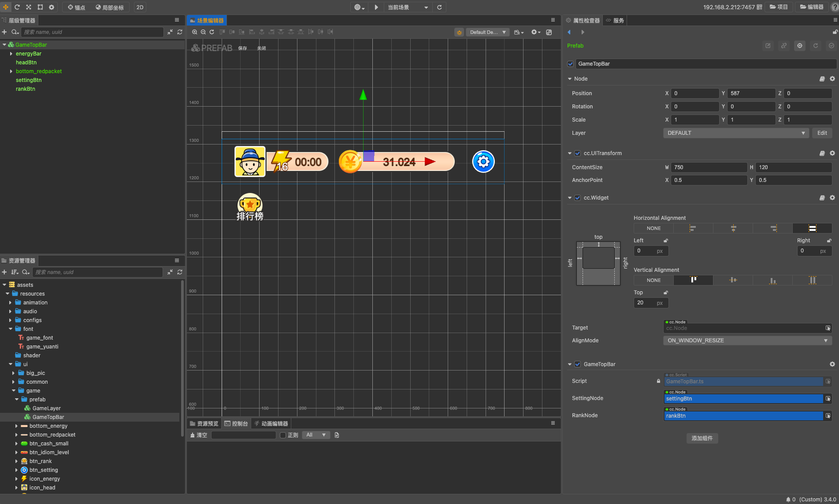Viewport: 839px width, 504px height.
Task: Open the Layer DEFAULT dropdown
Action: (x=736, y=133)
